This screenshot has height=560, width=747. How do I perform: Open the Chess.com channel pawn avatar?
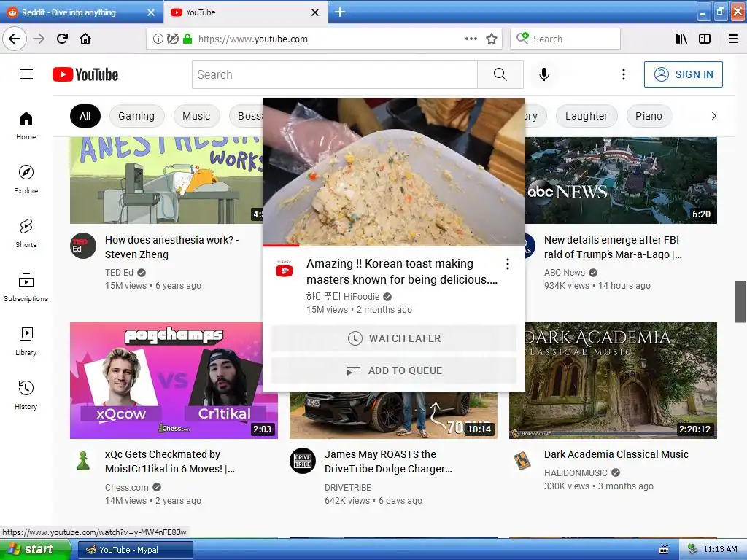tap(83, 461)
